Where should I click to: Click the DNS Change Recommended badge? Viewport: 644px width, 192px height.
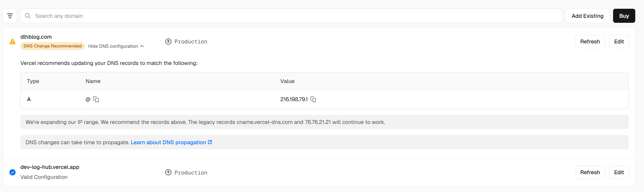coord(52,46)
